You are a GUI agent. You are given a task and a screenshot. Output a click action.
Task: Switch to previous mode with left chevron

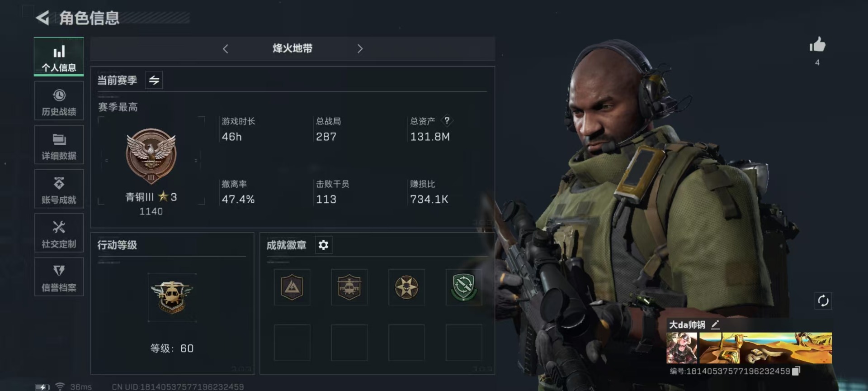coord(226,48)
